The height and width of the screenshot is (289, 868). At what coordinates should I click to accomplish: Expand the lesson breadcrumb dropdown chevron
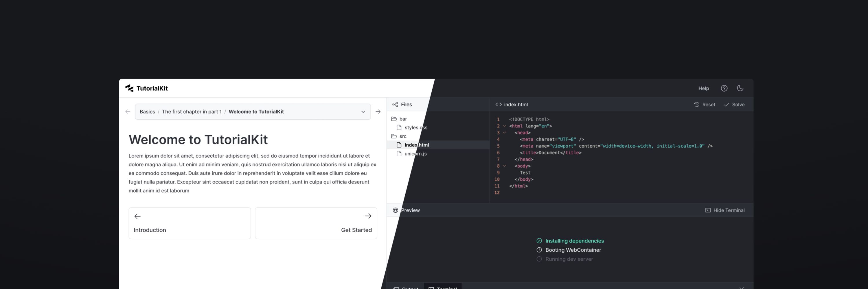click(x=363, y=112)
